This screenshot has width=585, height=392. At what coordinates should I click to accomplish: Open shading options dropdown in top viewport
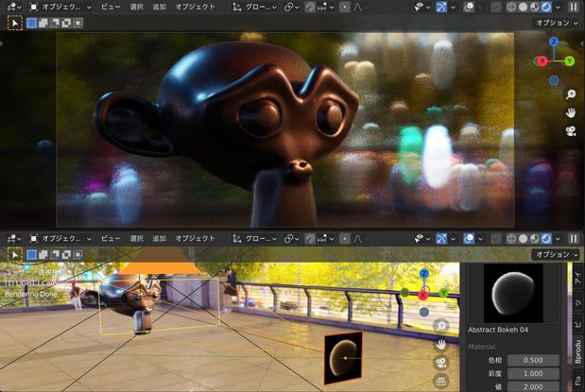[558, 8]
